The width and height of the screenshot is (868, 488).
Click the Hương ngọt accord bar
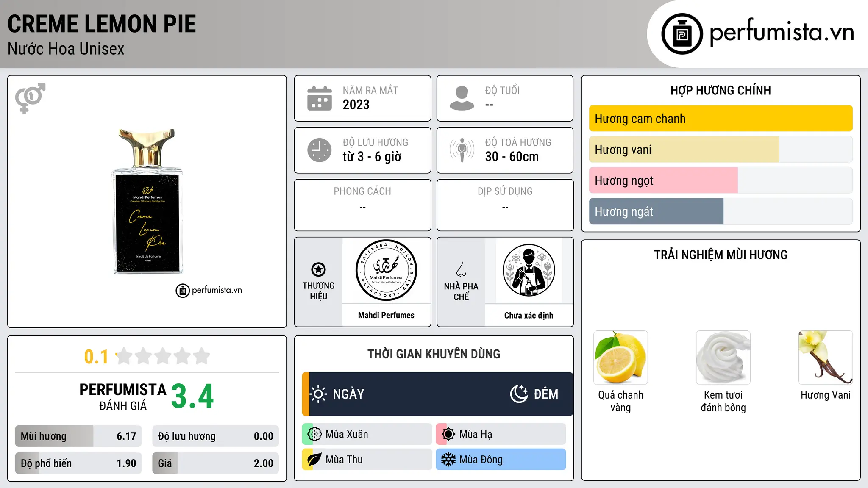721,180
